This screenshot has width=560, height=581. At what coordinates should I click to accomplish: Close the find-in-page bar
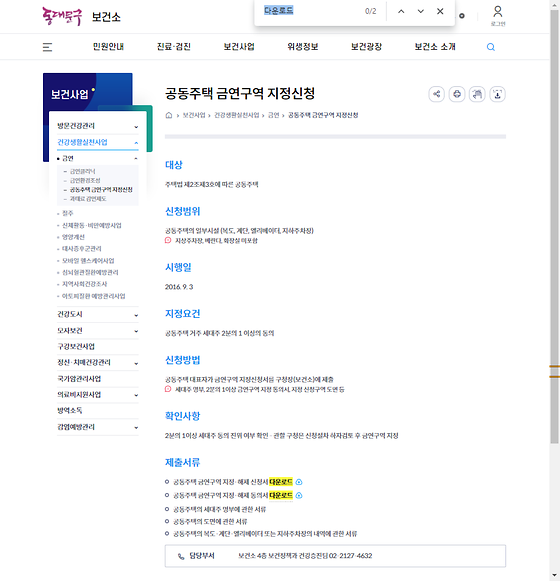(x=440, y=11)
